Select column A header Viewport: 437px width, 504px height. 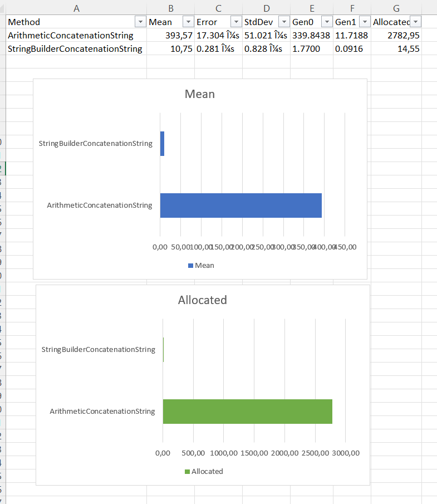76,8
